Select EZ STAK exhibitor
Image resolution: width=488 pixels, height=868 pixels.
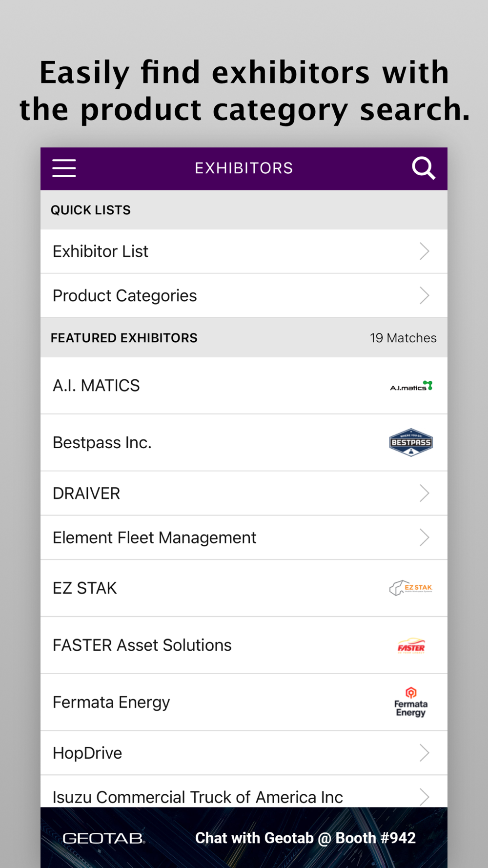pyautogui.click(x=244, y=588)
